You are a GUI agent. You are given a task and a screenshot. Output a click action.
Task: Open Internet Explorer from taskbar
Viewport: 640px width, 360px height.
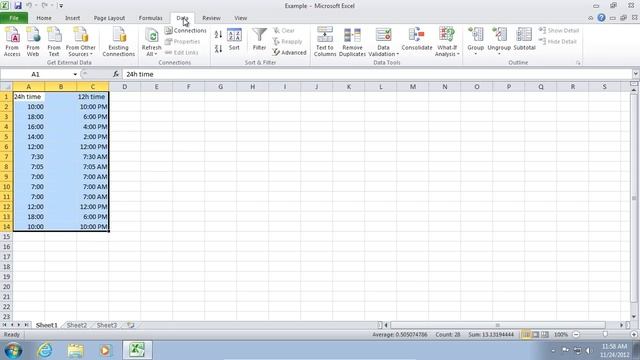(44, 350)
